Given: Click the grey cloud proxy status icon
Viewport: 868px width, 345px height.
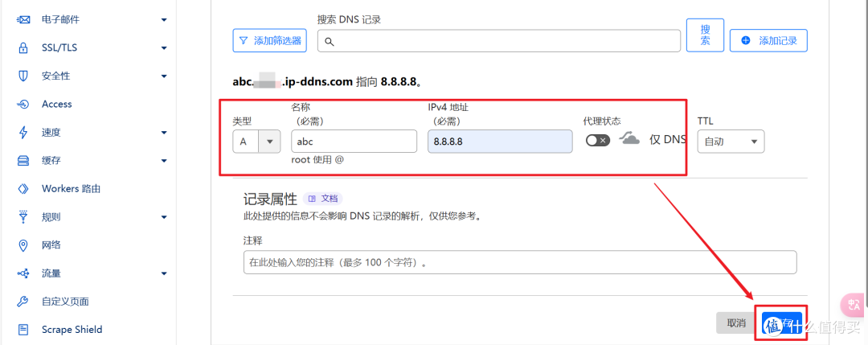Looking at the screenshot, I should coord(629,138).
